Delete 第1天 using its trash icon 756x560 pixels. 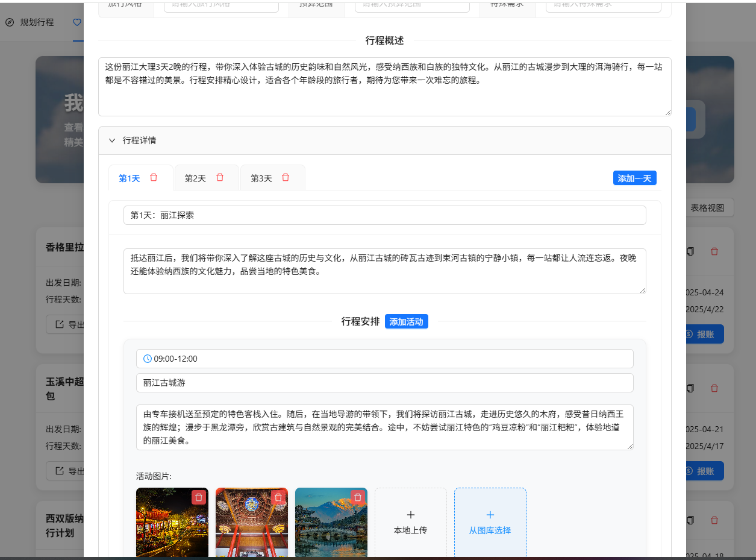[x=154, y=177]
